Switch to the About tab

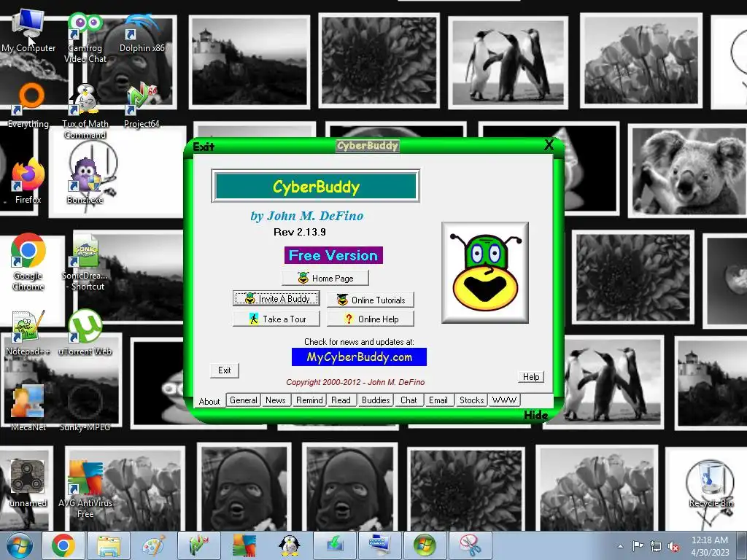pos(209,402)
